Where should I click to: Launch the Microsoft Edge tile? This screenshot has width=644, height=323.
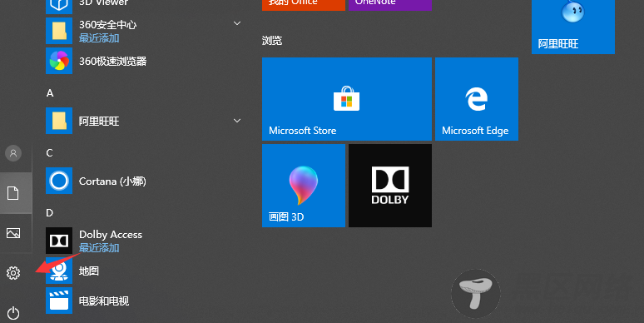pyautogui.click(x=477, y=99)
